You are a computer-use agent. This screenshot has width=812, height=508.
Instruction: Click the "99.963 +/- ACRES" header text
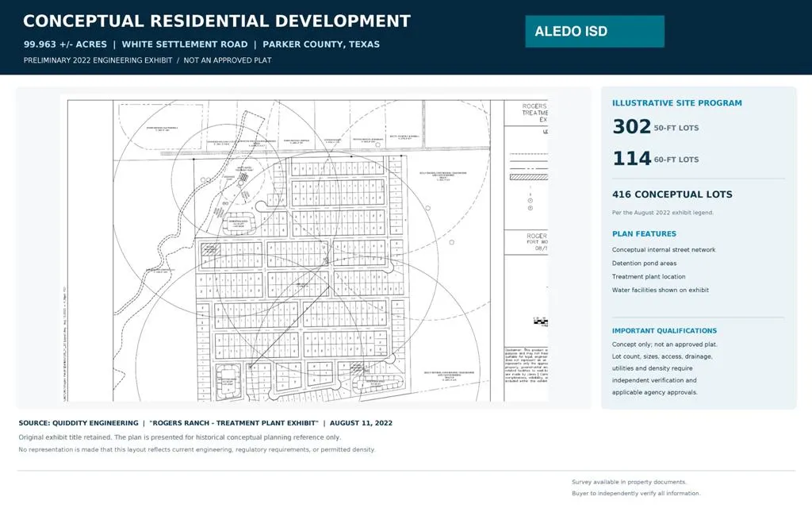tap(65, 44)
